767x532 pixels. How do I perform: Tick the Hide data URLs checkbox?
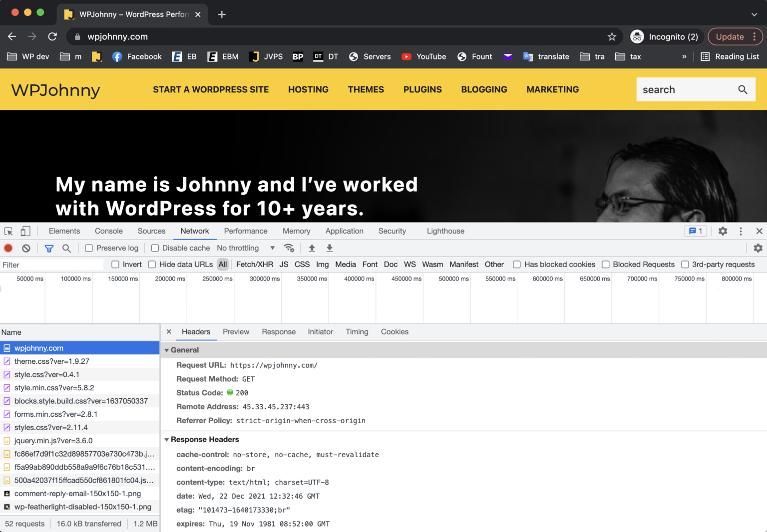click(152, 265)
